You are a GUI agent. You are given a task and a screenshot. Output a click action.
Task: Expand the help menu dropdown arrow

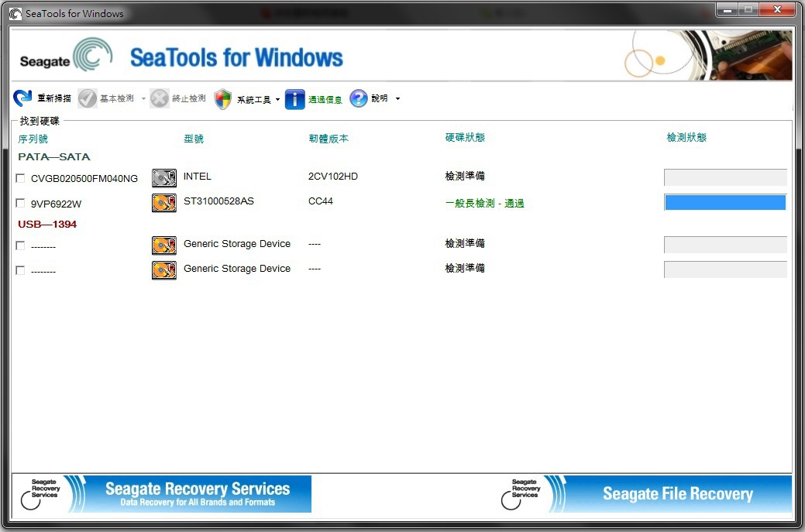click(397, 98)
